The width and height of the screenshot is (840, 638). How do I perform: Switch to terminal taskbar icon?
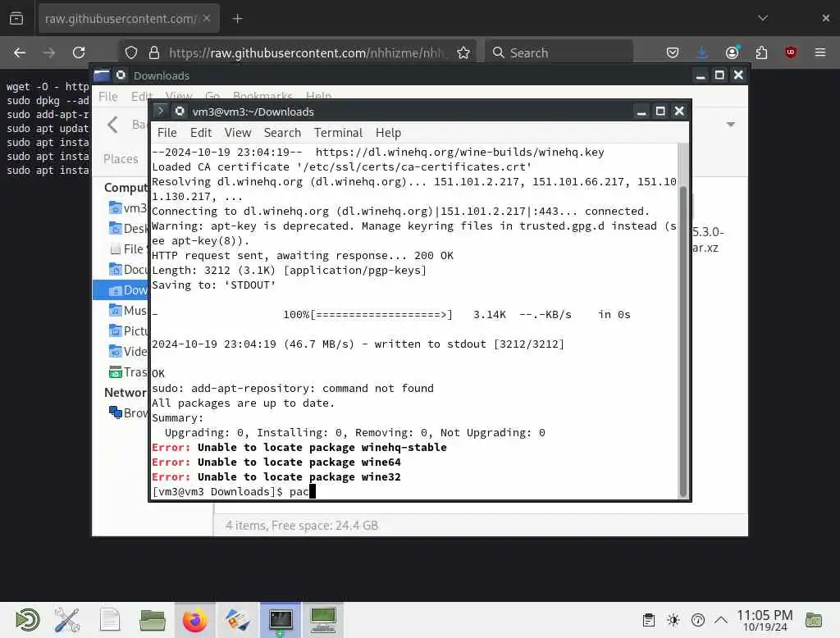pos(281,620)
